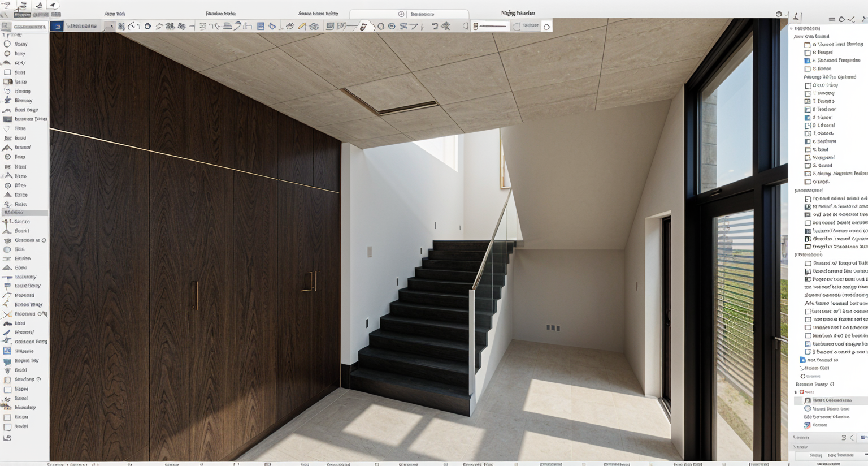
Task: Click the black staircase in the 3D viewport
Action: 429,317
